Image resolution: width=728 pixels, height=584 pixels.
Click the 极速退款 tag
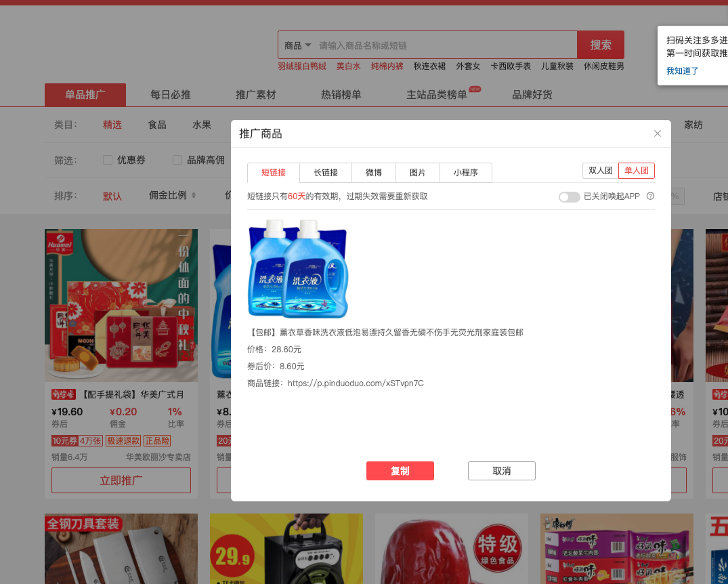tap(123, 441)
